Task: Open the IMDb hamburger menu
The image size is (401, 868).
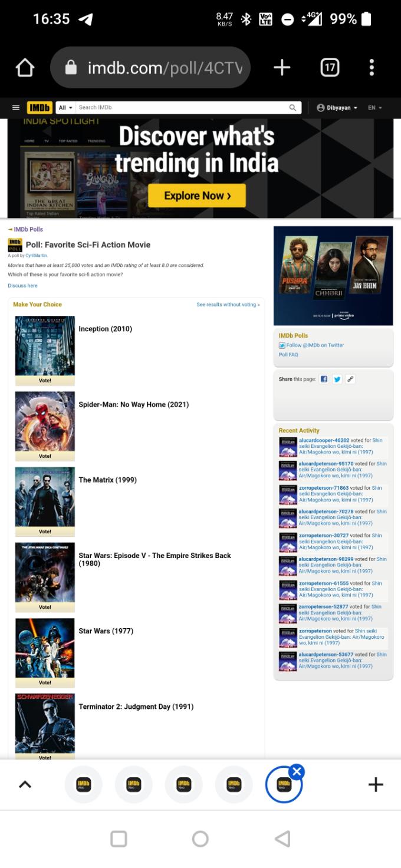Action: 16,108
